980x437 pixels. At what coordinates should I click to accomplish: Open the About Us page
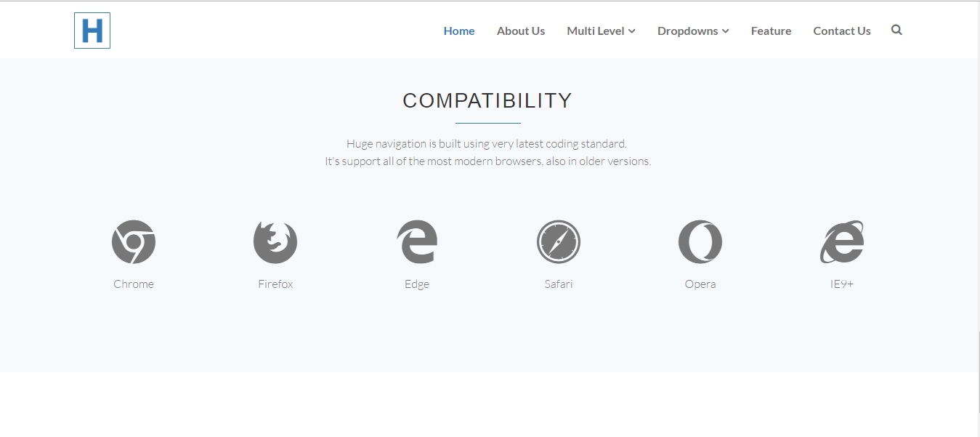521,31
